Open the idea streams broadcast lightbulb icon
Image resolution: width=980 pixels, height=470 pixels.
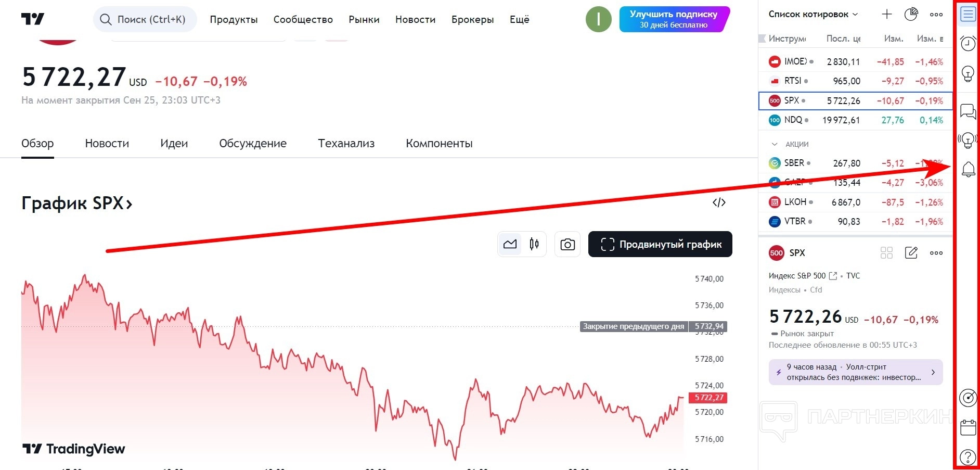pos(968,140)
